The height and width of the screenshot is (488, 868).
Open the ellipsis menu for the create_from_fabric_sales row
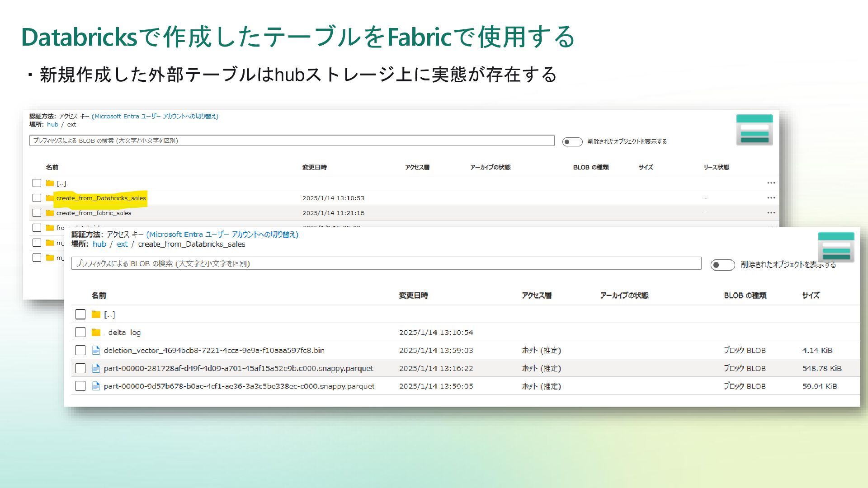click(x=771, y=213)
